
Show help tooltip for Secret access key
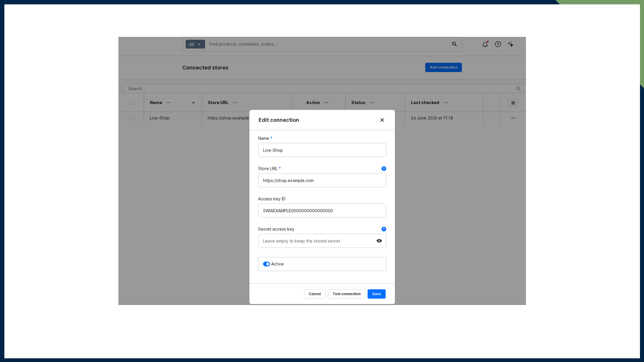pyautogui.click(x=384, y=229)
